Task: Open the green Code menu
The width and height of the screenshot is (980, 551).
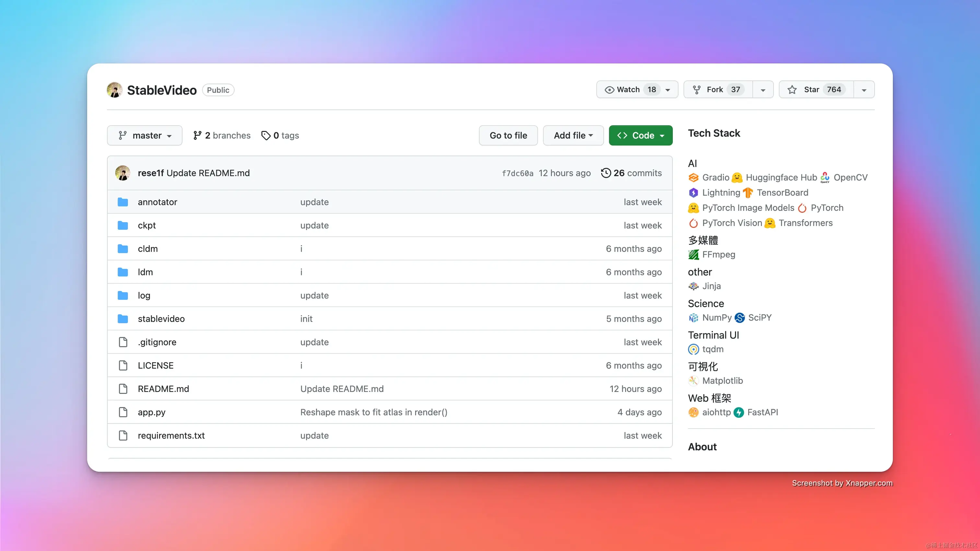Action: tap(640, 135)
